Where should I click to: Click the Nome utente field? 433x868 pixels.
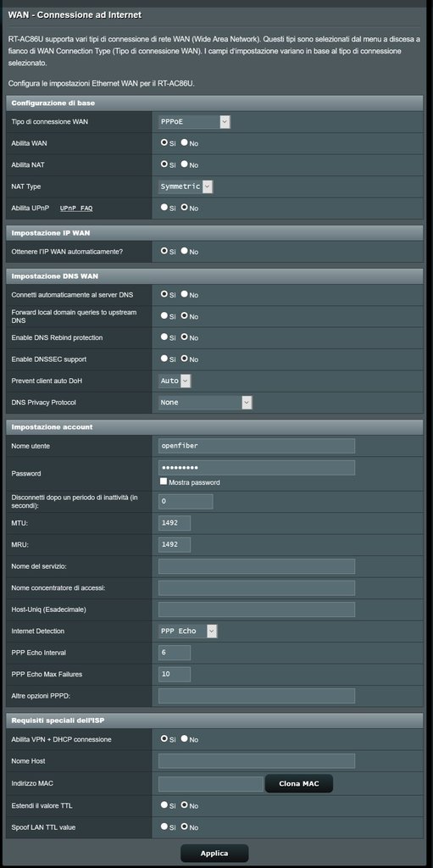[257, 446]
